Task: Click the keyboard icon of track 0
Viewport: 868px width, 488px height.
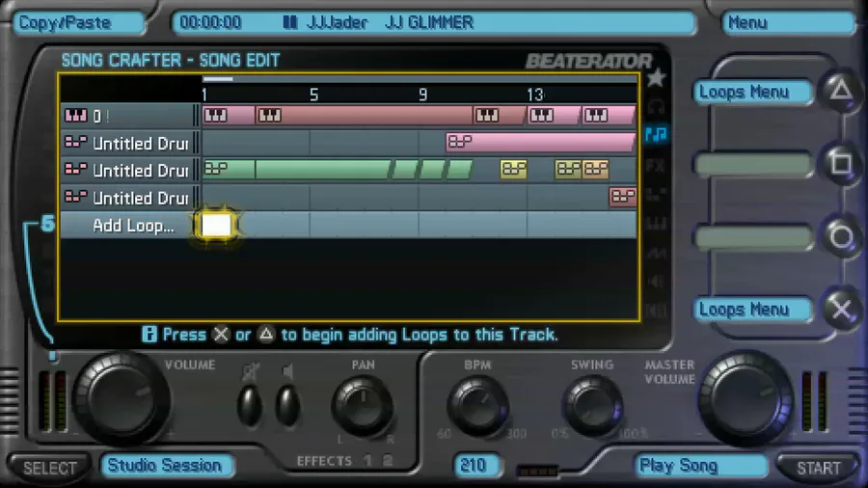Action: click(x=76, y=116)
